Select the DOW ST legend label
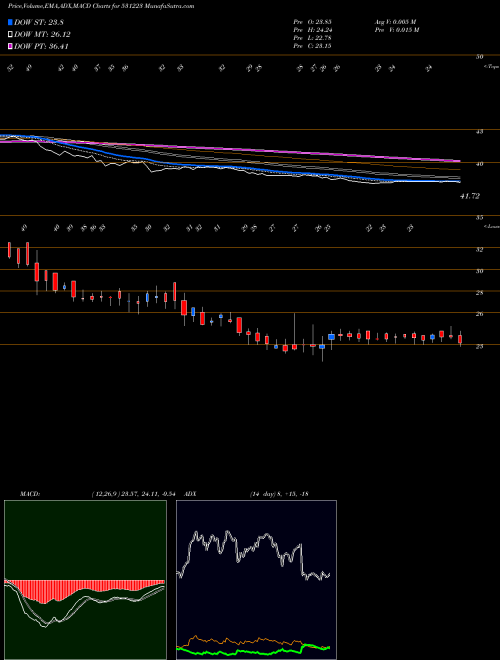500x660 pixels. pyautogui.click(x=39, y=23)
